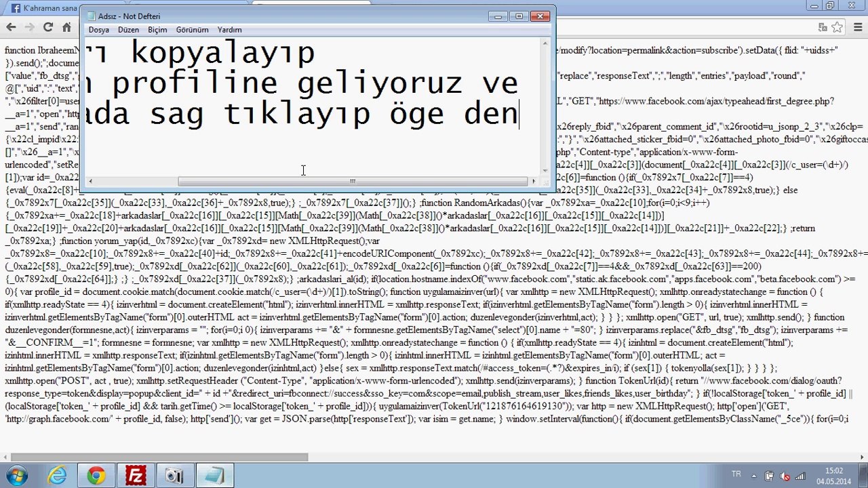Screen dimensions: 868x488
Task: Minimize the Notepad window
Action: [498, 16]
